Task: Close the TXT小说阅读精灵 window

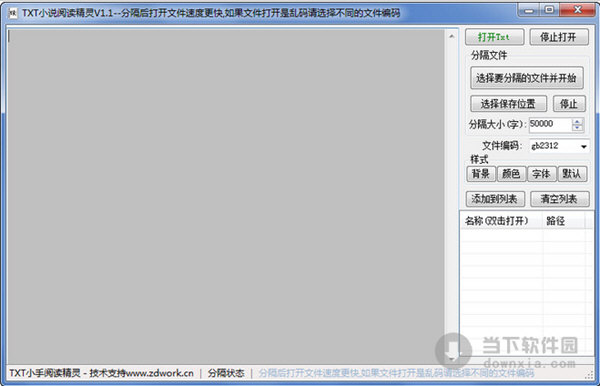Action: point(577,10)
